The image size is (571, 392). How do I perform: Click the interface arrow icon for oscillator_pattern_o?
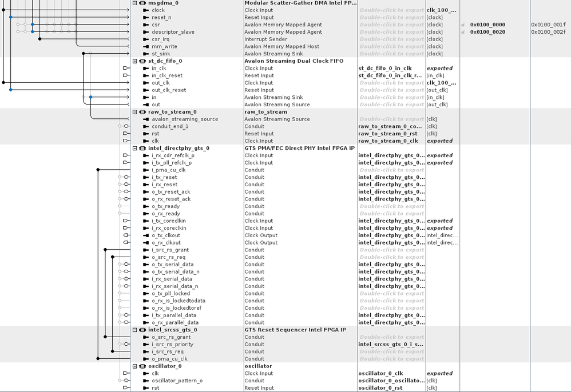(146, 381)
